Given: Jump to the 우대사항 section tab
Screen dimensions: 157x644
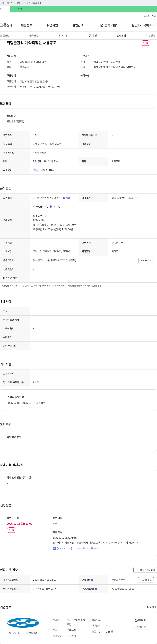Looking at the screenshot, I should (63, 36).
